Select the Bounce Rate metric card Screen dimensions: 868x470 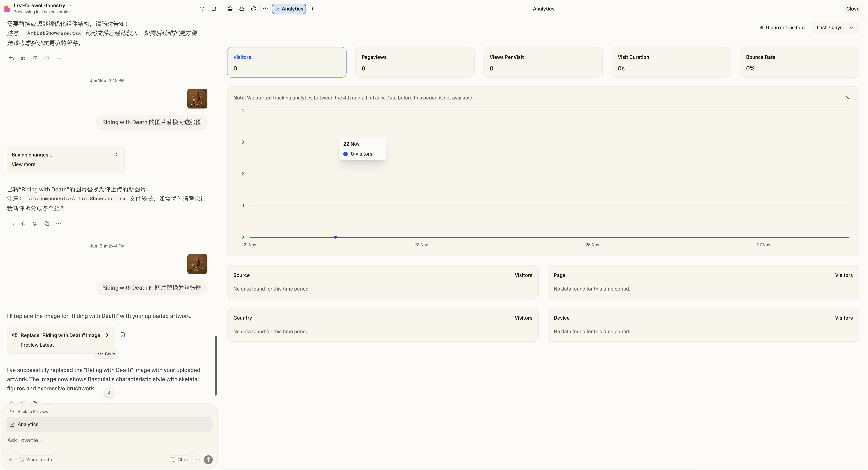point(799,62)
